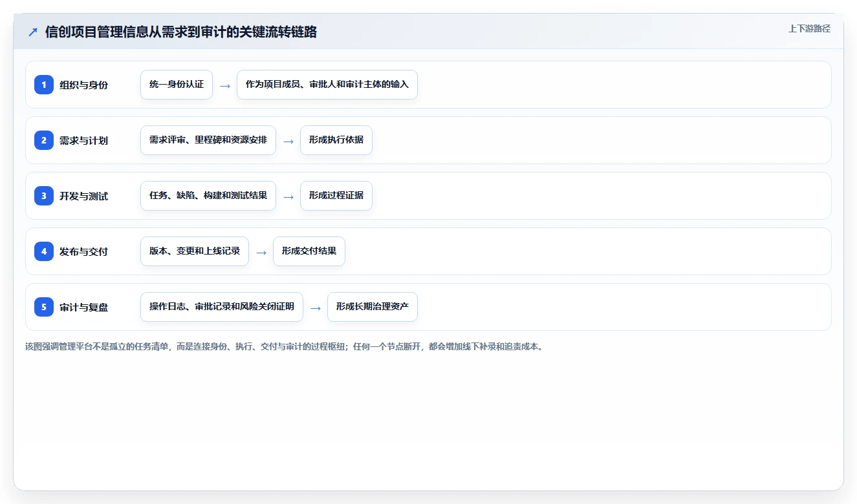
Task: Click the 上下游路径 label
Action: 809,29
